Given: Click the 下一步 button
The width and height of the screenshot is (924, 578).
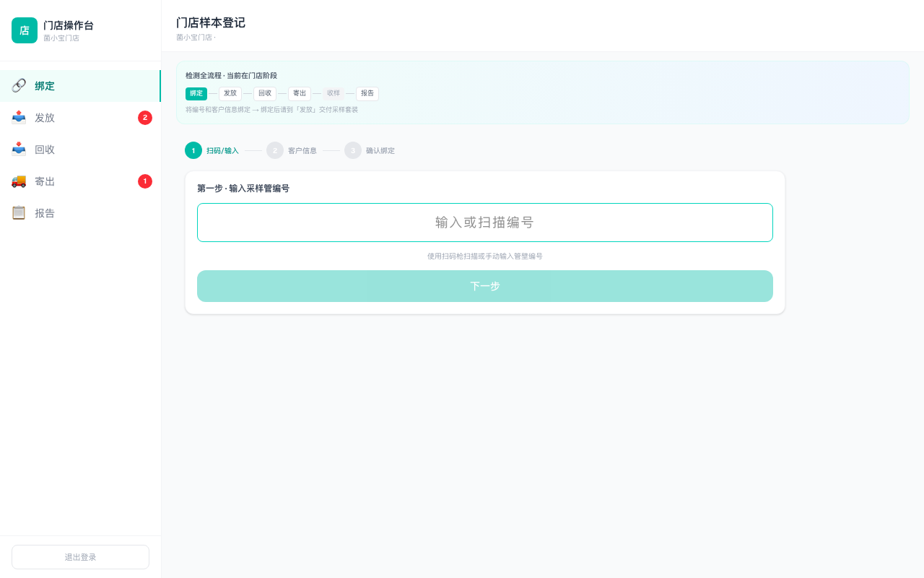Looking at the screenshot, I should pos(485,286).
